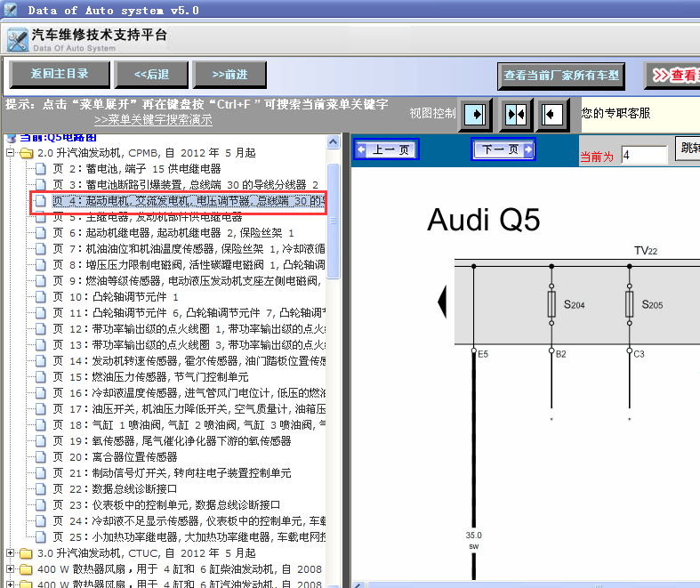Open 页 18：气缸 1 喷油阀
The width and height of the screenshot is (700, 588).
tap(189, 425)
